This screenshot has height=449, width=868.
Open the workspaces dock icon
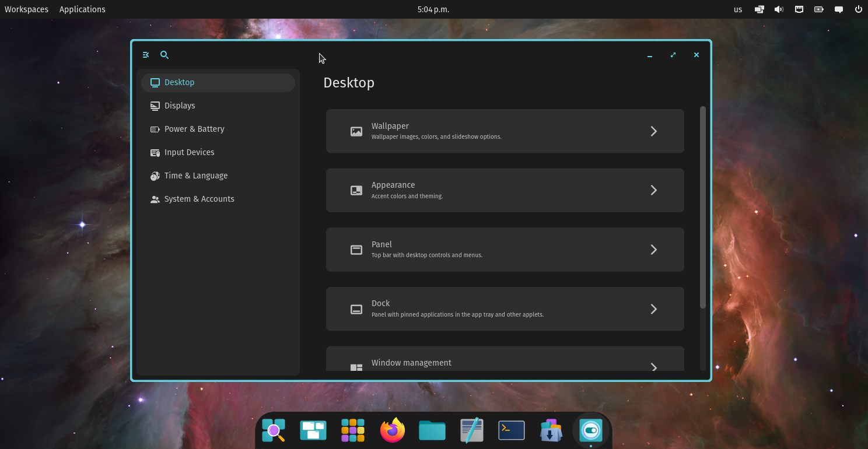(313, 430)
